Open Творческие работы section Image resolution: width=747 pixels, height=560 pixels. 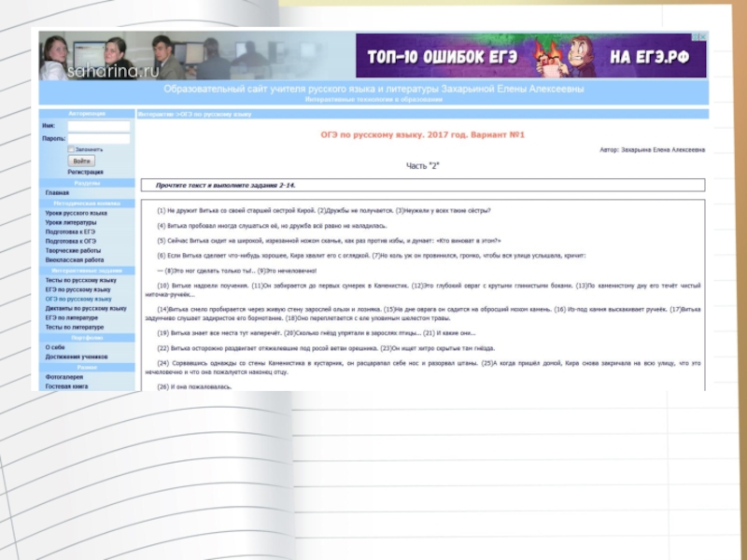73,250
